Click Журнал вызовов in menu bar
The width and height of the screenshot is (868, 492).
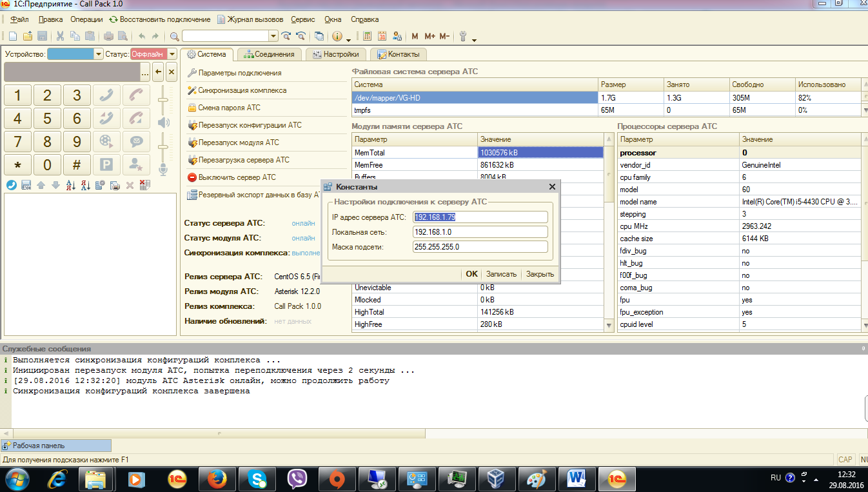(x=250, y=19)
